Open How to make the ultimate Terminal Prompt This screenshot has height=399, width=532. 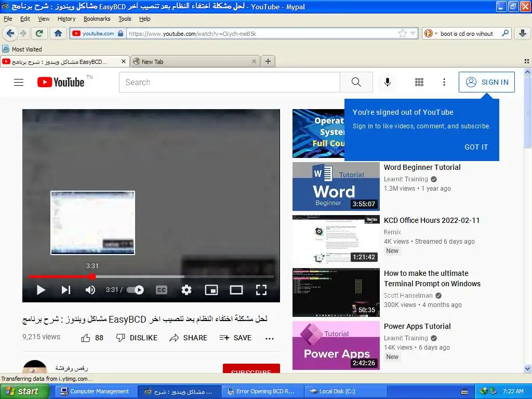pyautogui.click(x=432, y=278)
